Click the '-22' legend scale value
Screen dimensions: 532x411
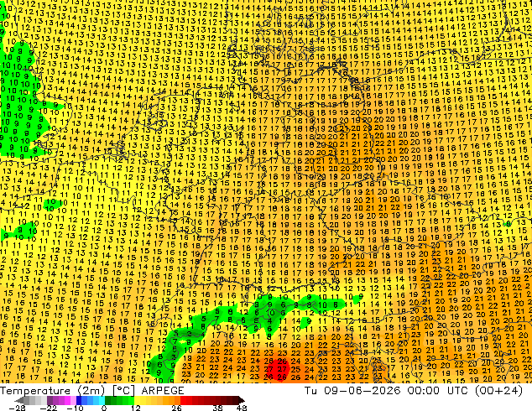pyautogui.click(x=48, y=408)
